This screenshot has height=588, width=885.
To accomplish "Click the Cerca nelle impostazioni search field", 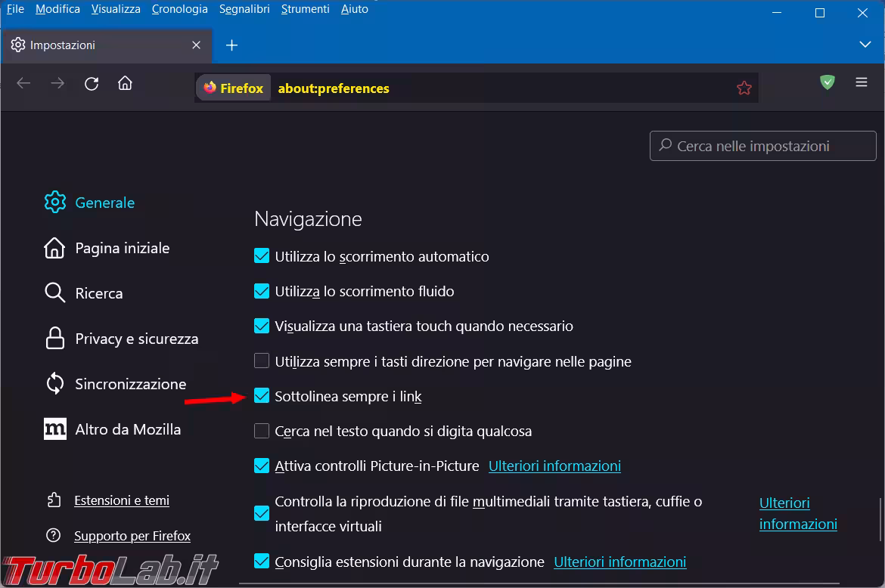I will pos(762,146).
